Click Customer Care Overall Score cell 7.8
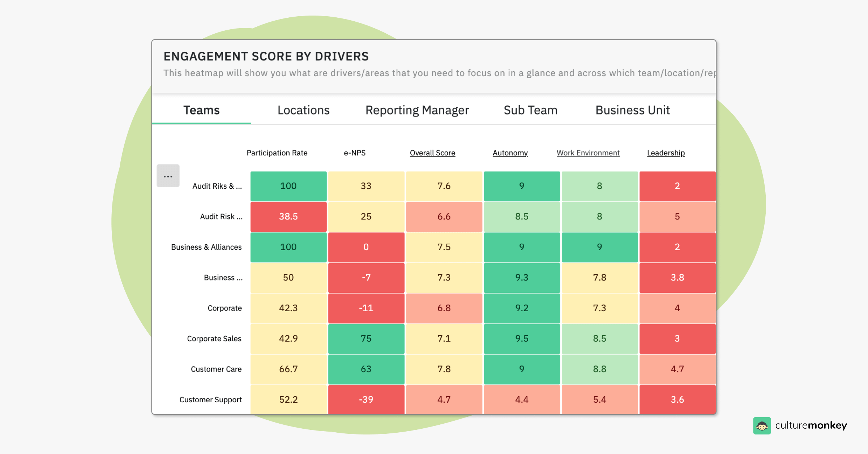 point(444,369)
